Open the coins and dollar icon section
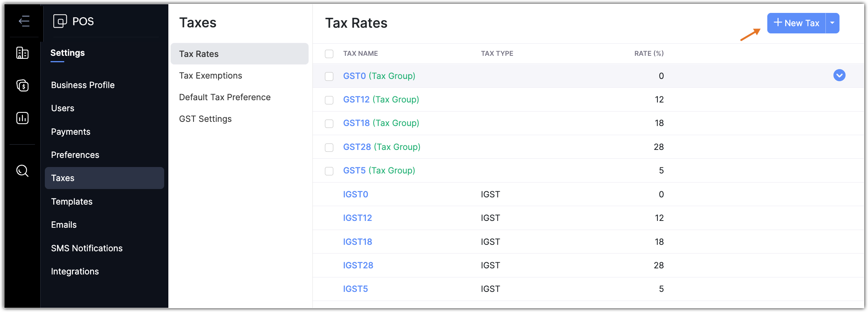Viewport: 868px width, 312px height. click(x=22, y=85)
